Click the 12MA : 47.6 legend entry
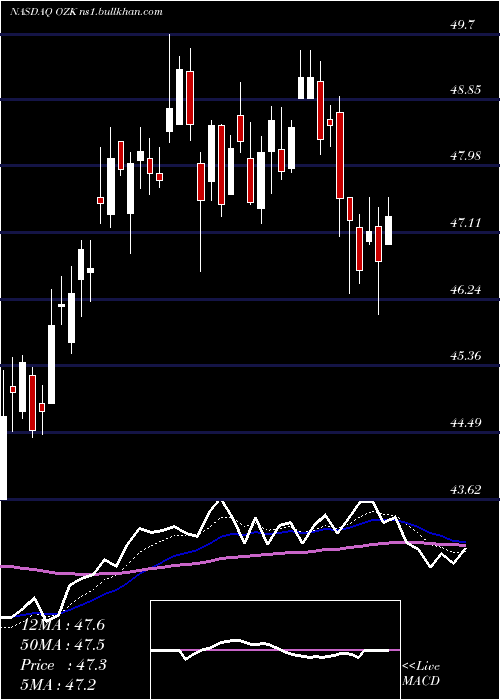This screenshot has height=700, width=500. 63,625
